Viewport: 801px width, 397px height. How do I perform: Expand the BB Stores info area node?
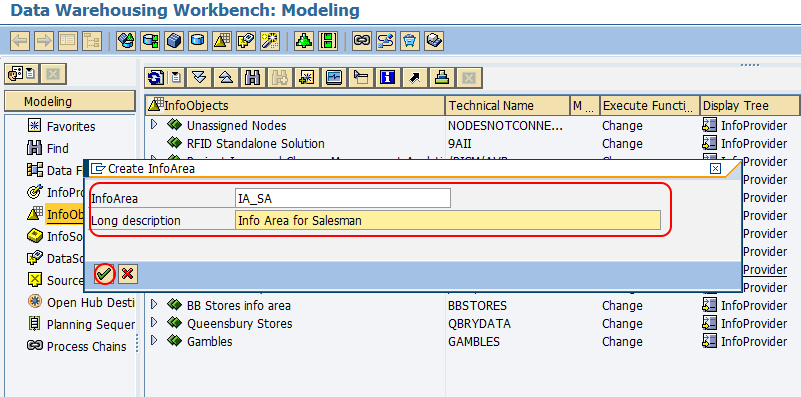click(154, 305)
